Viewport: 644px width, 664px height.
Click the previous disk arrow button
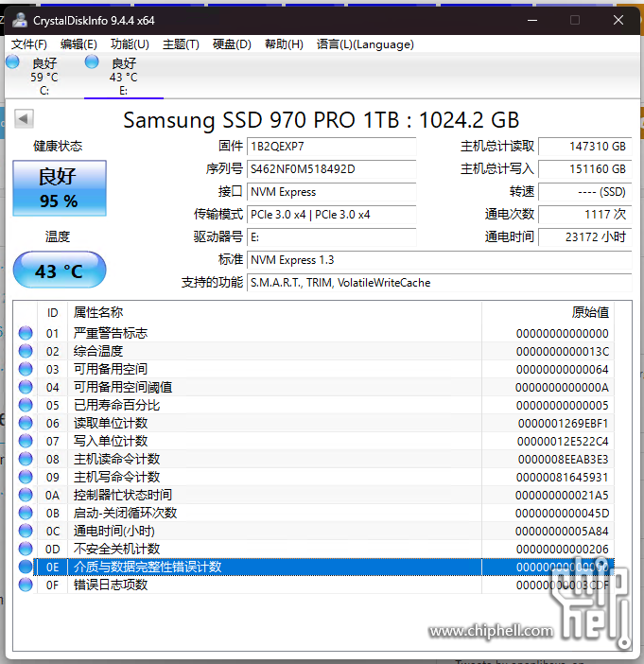coord(24,118)
